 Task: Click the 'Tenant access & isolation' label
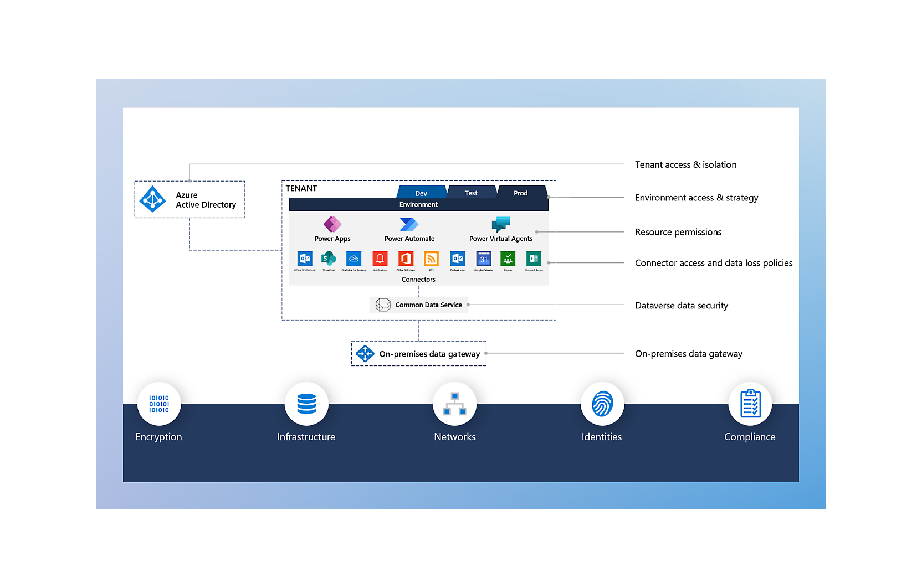(x=685, y=164)
